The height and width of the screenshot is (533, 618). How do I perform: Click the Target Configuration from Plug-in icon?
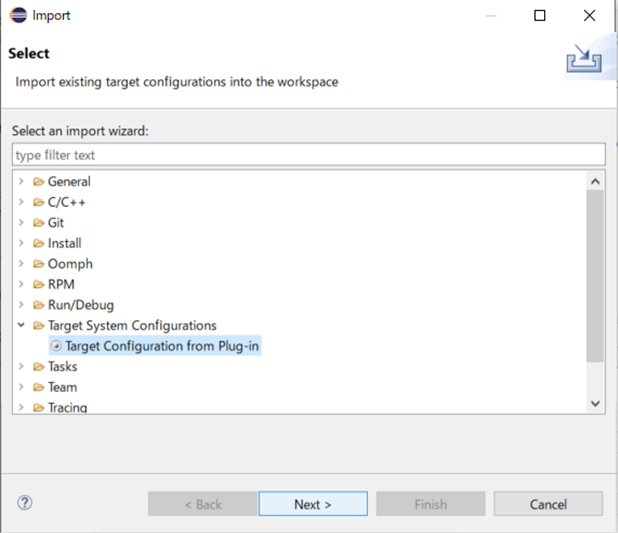point(56,346)
